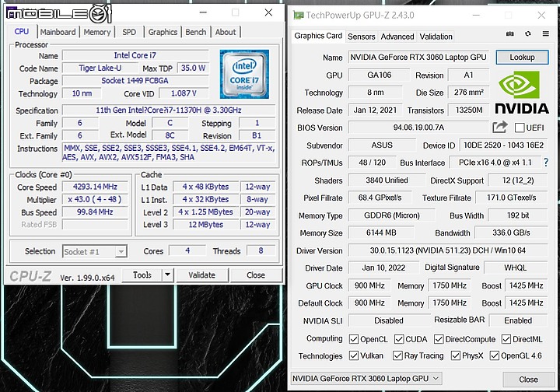Viewport: 560px width, 392px height.
Task: Click the Core Speed value 4293.14 MHz
Action: tap(95, 187)
